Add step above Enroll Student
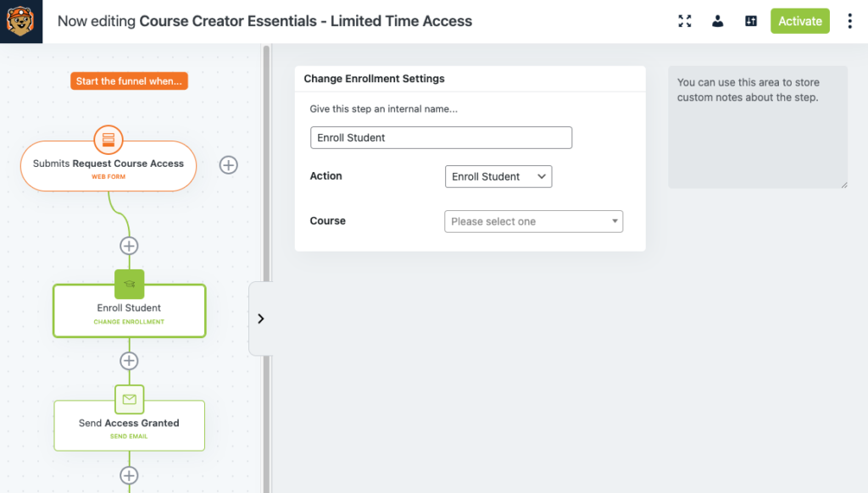868x493 pixels. (129, 246)
